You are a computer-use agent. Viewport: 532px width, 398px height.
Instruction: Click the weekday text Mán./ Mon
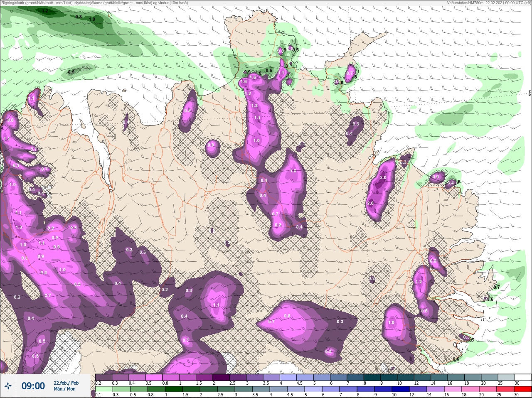click(65, 389)
